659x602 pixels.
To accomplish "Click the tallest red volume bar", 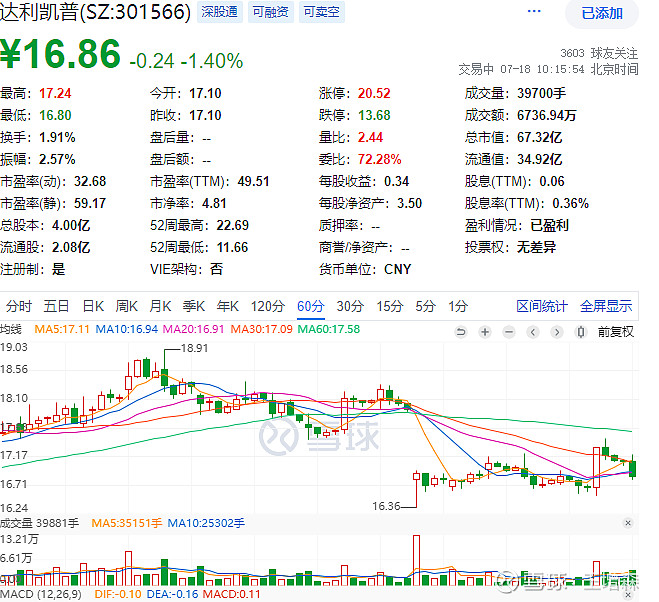I will pos(416,560).
